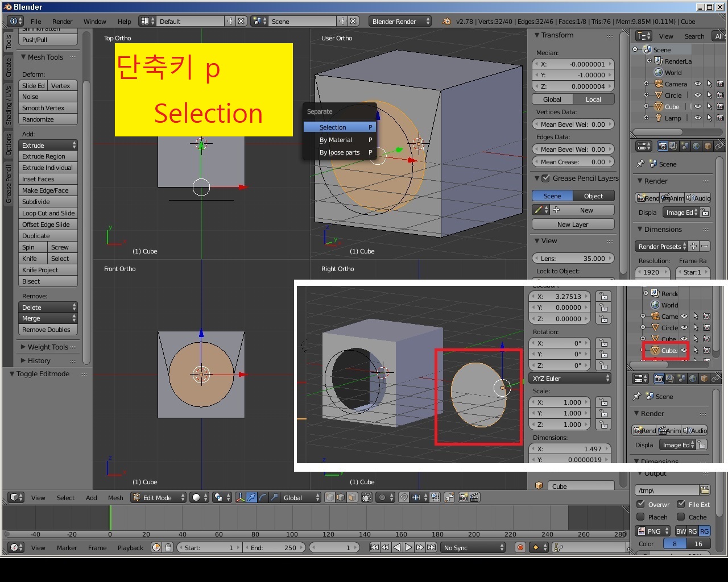728x582 pixels.
Task: Collapse the Transform panel
Action: (x=536, y=35)
